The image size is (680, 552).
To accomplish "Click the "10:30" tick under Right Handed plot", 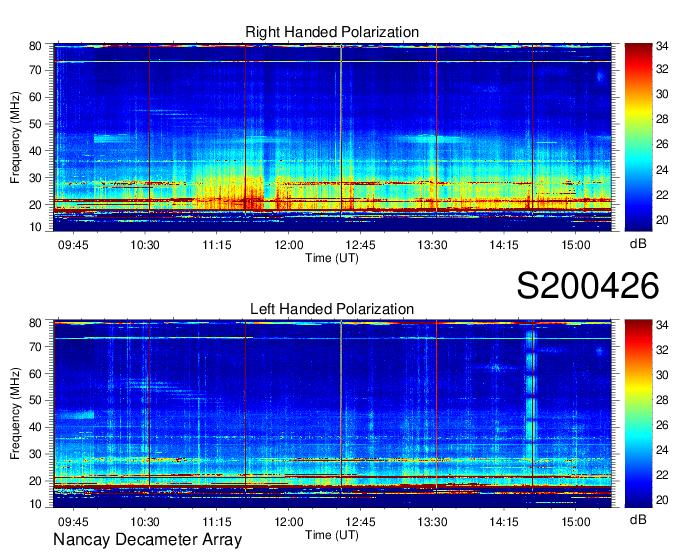I will [145, 245].
